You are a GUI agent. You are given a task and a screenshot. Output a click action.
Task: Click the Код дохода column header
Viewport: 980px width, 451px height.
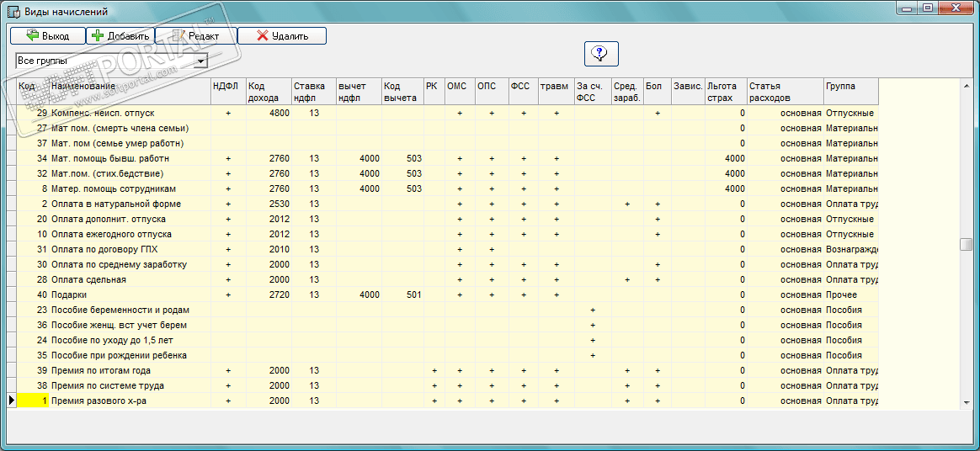tap(269, 91)
